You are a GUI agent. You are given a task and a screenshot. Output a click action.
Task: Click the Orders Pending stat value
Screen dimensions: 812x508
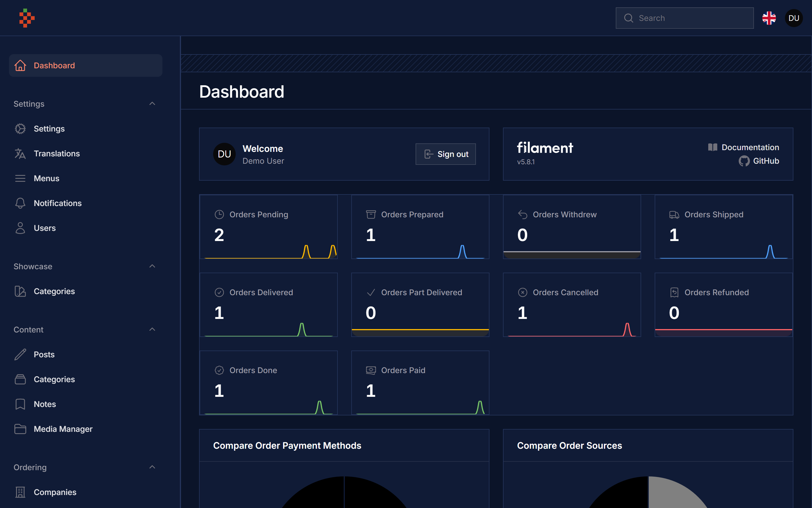219,235
